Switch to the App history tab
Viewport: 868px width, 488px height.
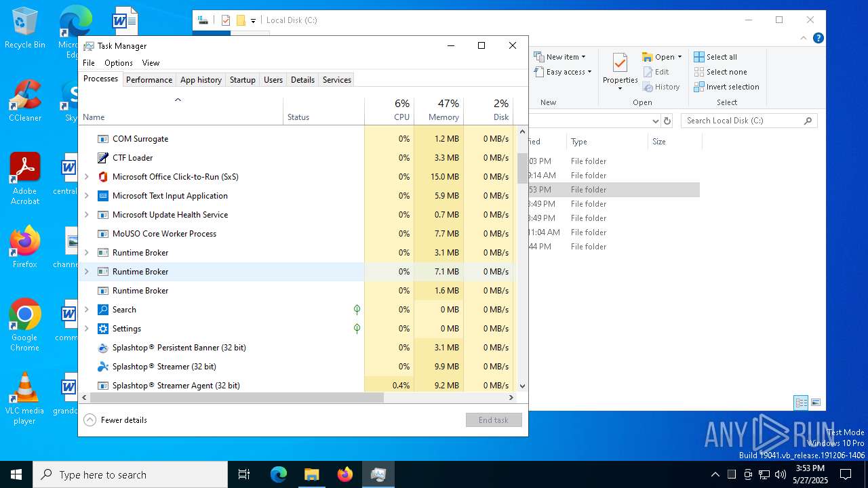[x=201, y=80]
